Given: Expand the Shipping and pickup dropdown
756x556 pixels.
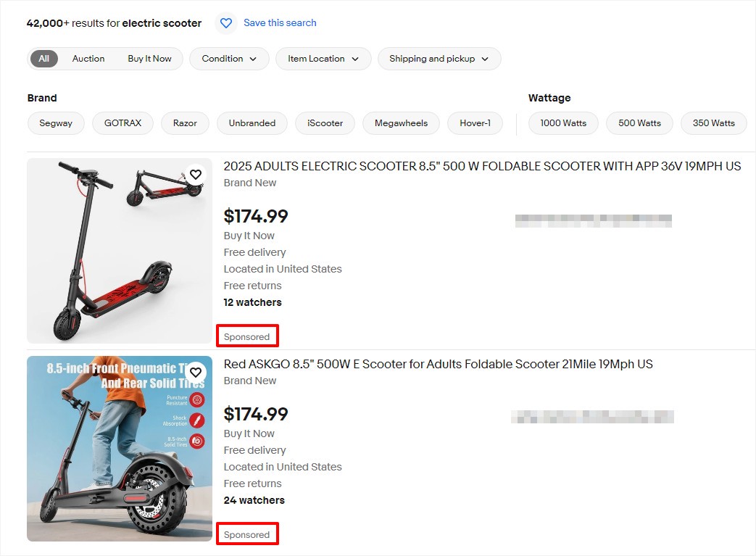Looking at the screenshot, I should tap(439, 59).
